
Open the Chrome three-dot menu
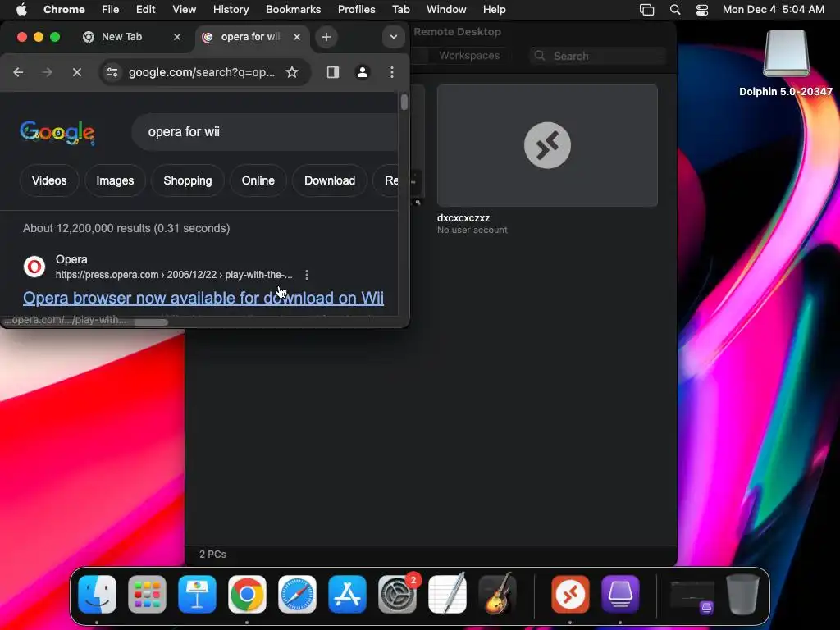click(x=392, y=72)
